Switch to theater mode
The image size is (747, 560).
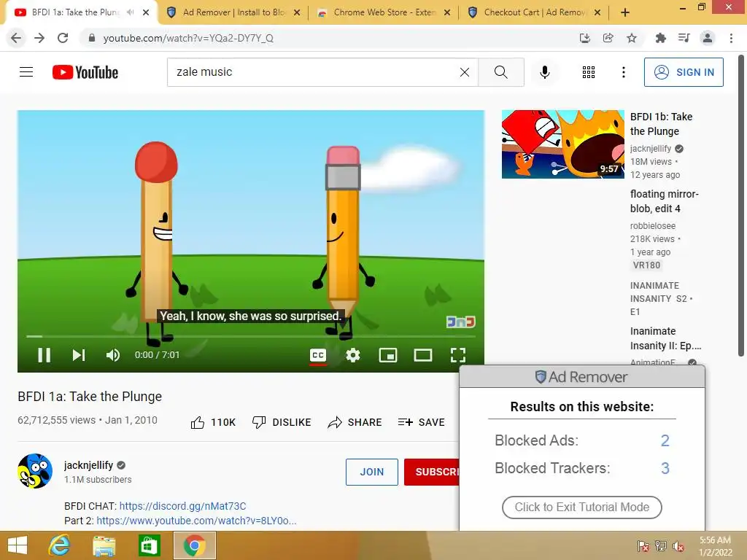423,355
